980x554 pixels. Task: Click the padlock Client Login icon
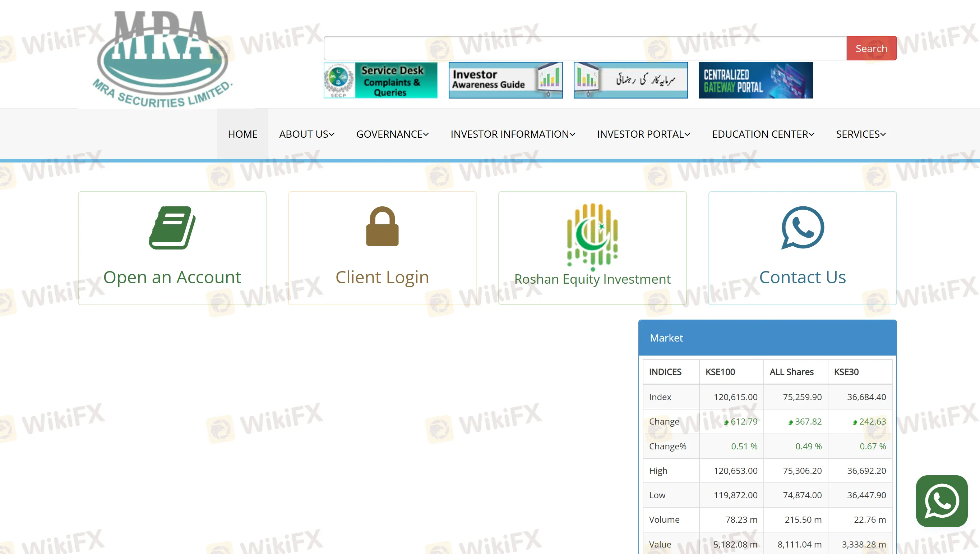pyautogui.click(x=382, y=226)
